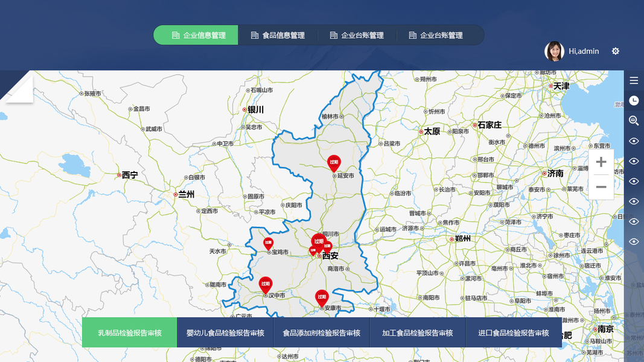Click the red 过期 pin above 延安市

coord(334,164)
